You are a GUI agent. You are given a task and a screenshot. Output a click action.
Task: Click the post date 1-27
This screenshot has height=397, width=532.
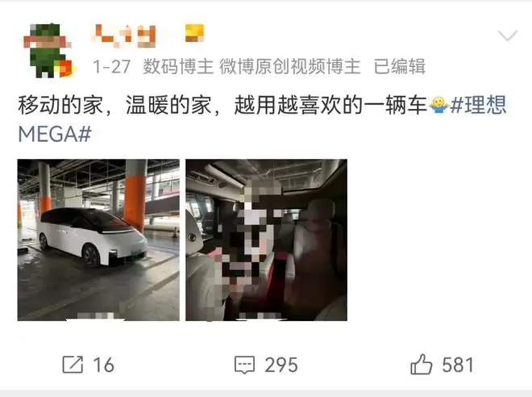click(x=111, y=66)
